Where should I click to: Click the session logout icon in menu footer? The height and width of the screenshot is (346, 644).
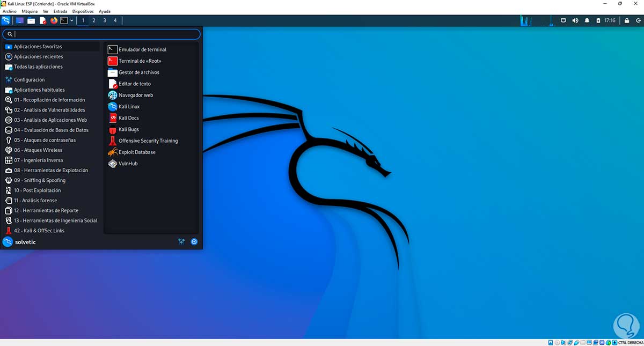(x=194, y=242)
